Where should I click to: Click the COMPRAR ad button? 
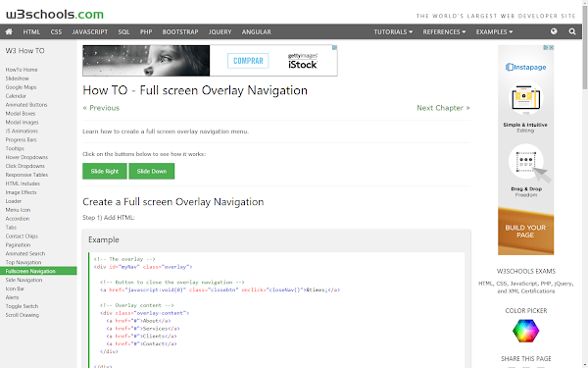click(x=248, y=61)
